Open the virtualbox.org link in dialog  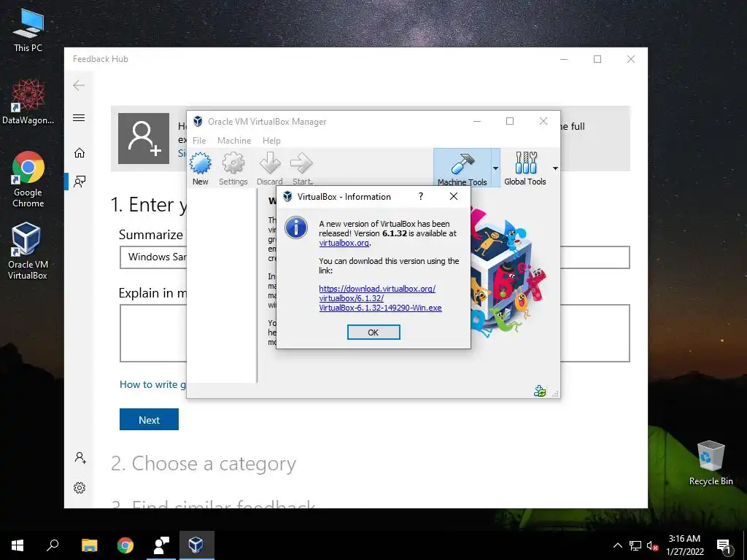point(344,243)
